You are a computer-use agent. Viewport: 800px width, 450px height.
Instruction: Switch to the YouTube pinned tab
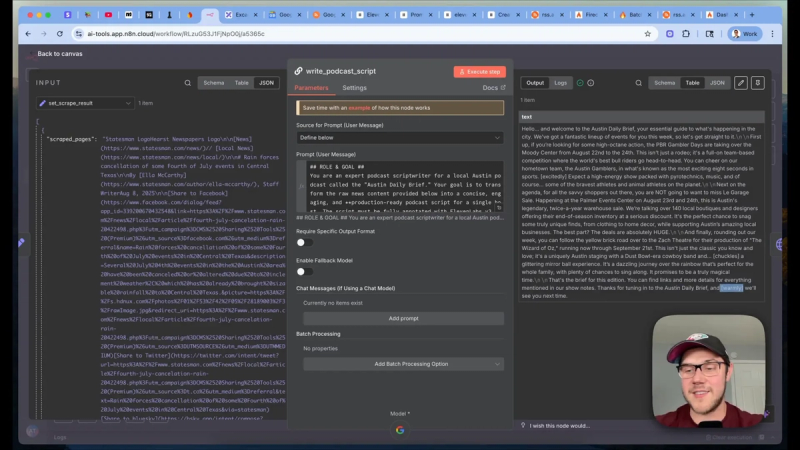(108, 15)
